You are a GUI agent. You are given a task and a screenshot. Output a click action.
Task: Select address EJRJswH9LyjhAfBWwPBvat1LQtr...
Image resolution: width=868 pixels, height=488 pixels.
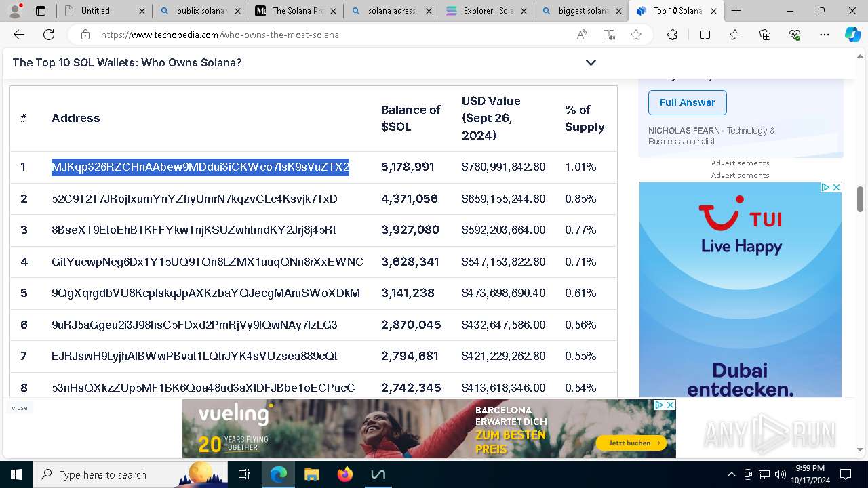[195, 356]
